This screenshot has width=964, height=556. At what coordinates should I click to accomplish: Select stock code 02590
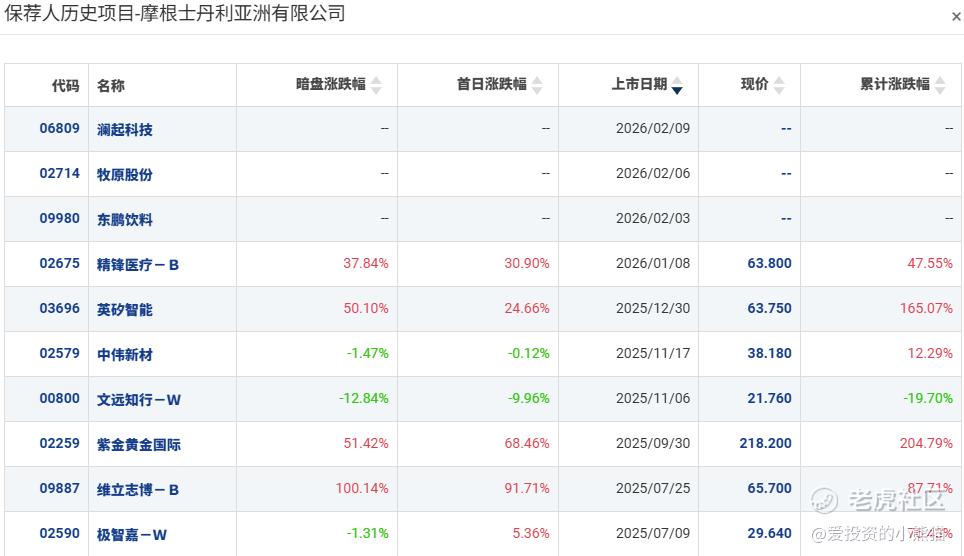pyautogui.click(x=60, y=533)
